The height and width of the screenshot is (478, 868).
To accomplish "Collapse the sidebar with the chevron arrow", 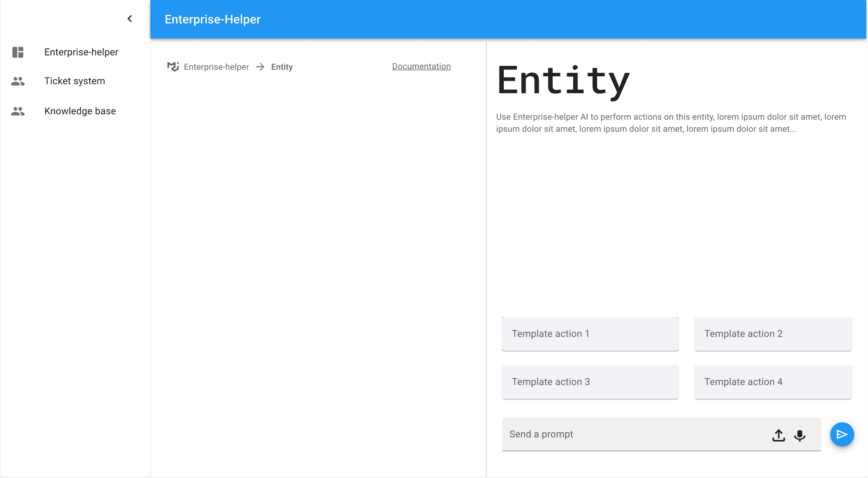I will click(x=130, y=19).
